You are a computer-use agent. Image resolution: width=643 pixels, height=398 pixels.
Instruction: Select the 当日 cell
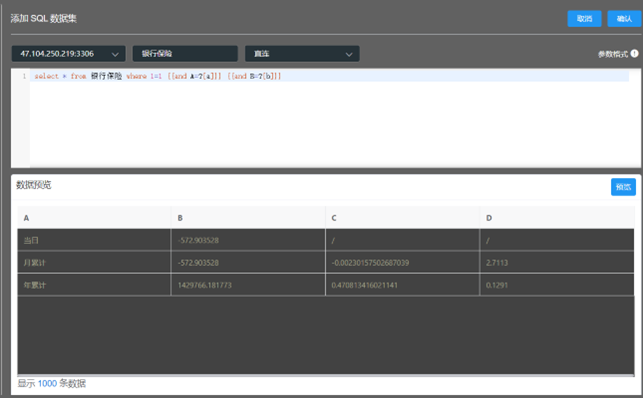pyautogui.click(x=94, y=240)
